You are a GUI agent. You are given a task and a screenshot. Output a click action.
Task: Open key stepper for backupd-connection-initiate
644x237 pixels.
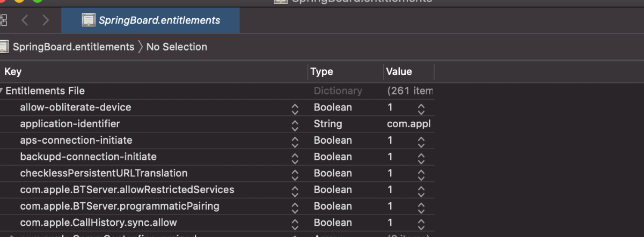[x=295, y=158]
